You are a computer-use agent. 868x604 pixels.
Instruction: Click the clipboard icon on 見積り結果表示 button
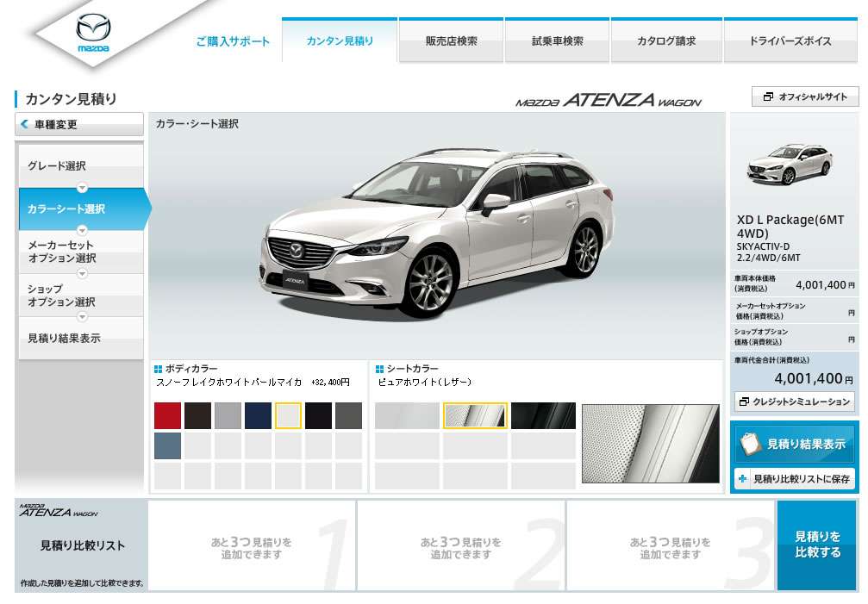(x=751, y=443)
